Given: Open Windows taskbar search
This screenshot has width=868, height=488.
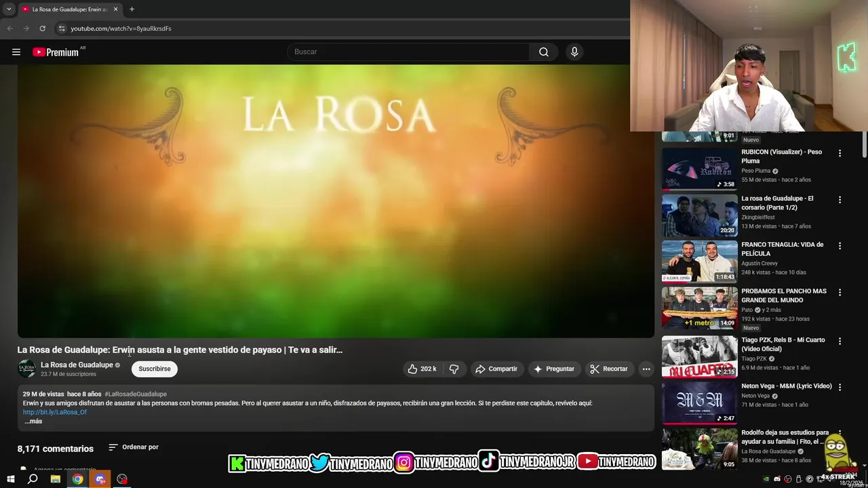Looking at the screenshot, I should coord(33,479).
